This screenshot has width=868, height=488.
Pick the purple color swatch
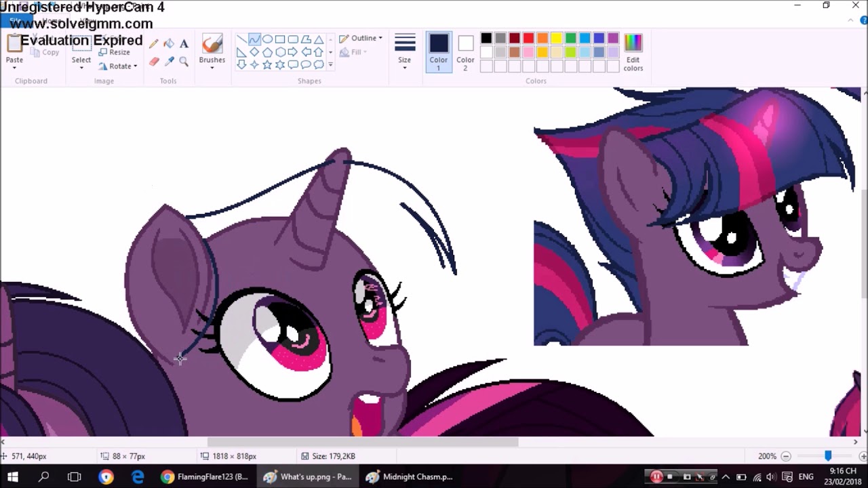[613, 39]
